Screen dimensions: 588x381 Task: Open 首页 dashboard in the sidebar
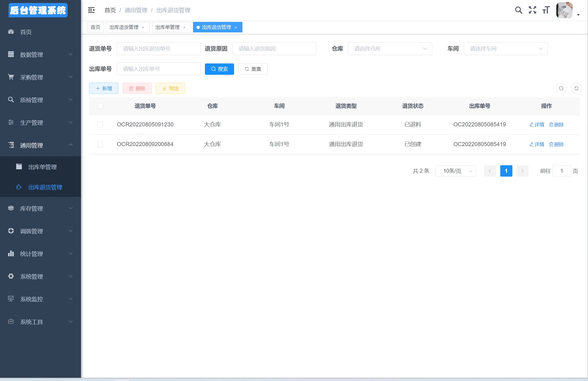pyautogui.click(x=26, y=32)
